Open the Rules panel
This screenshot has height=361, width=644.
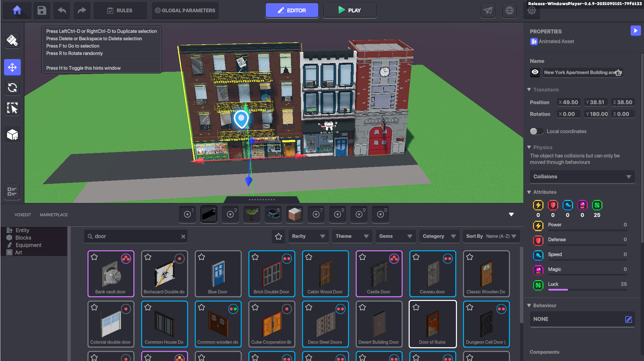point(120,10)
